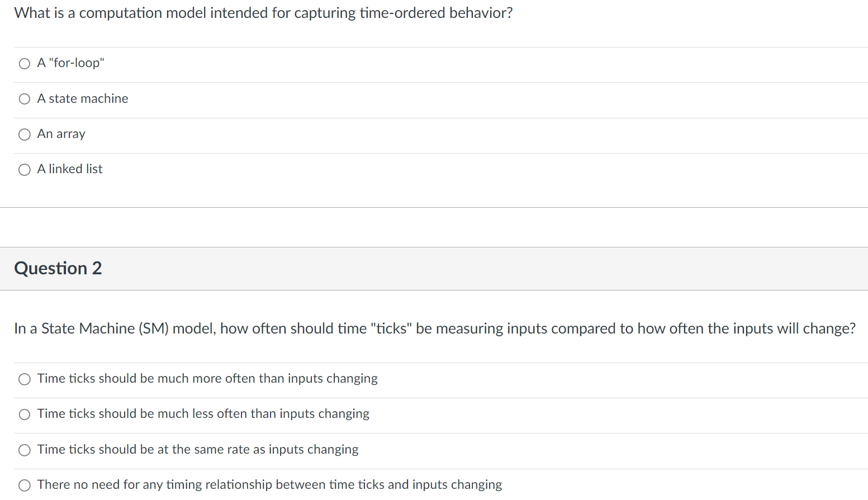The width and height of the screenshot is (868, 500).
Task: Click 'A "for-loop"' answer text
Action: tap(71, 63)
